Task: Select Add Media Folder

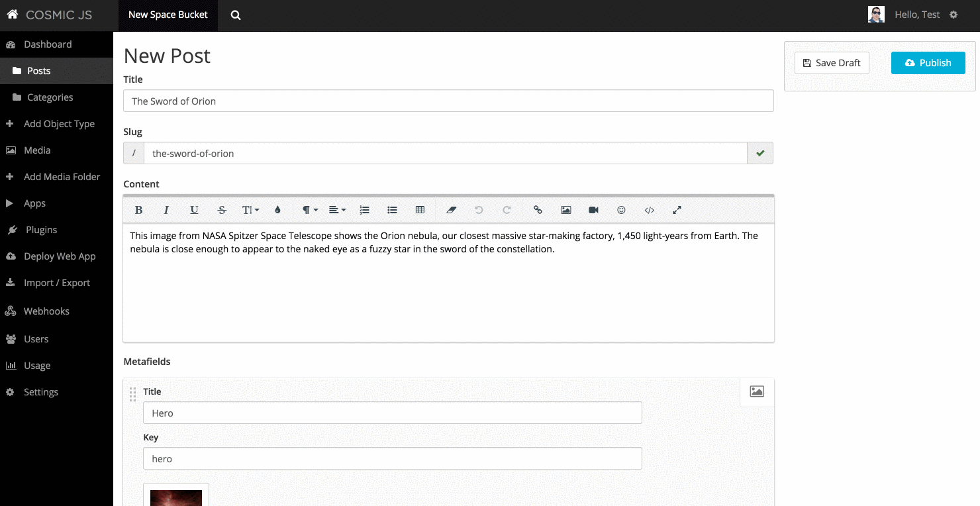Action: click(x=56, y=177)
